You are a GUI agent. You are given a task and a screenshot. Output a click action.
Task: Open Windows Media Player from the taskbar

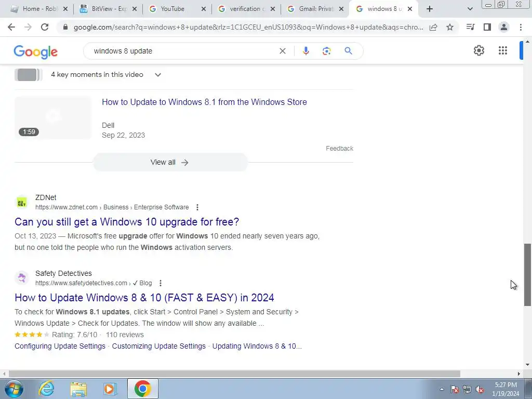click(x=110, y=389)
